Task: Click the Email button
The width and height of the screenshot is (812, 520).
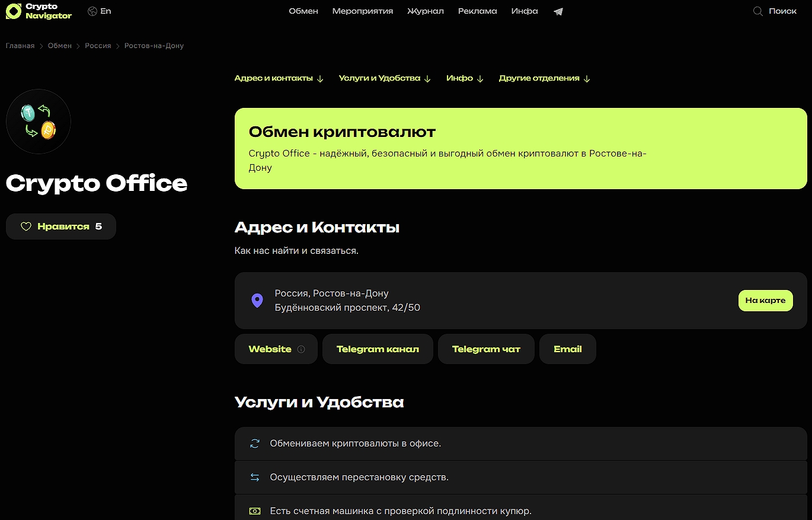Action: pos(568,349)
